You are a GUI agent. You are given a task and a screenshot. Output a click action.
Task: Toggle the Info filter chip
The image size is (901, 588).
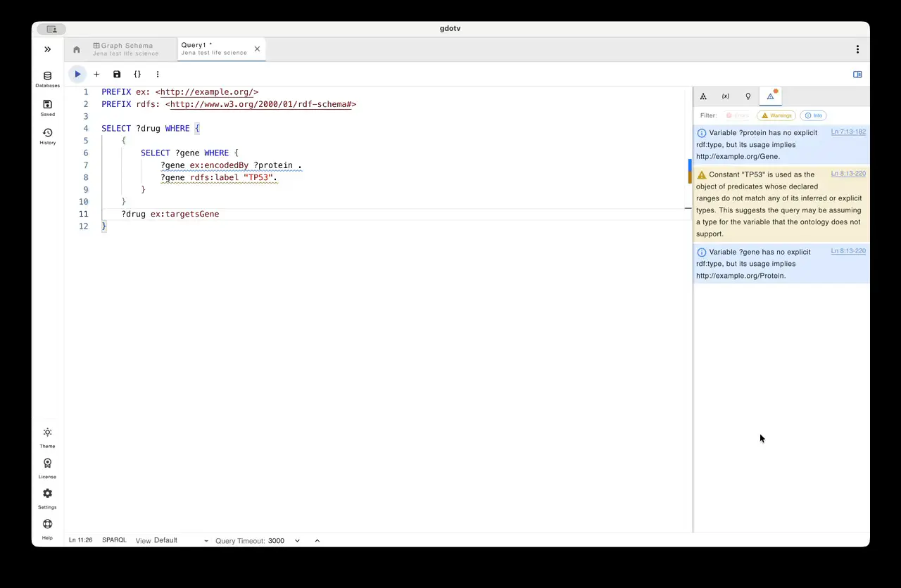tap(813, 115)
